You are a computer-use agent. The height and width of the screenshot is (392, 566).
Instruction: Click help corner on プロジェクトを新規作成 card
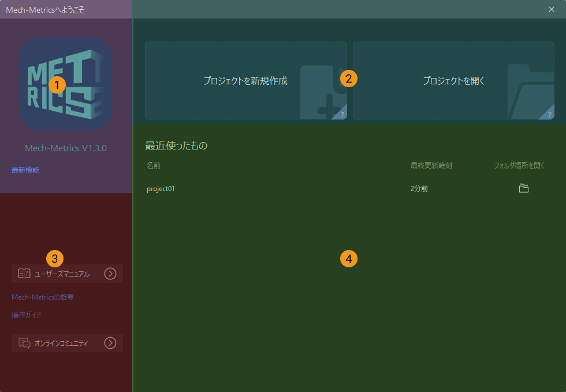[341, 113]
